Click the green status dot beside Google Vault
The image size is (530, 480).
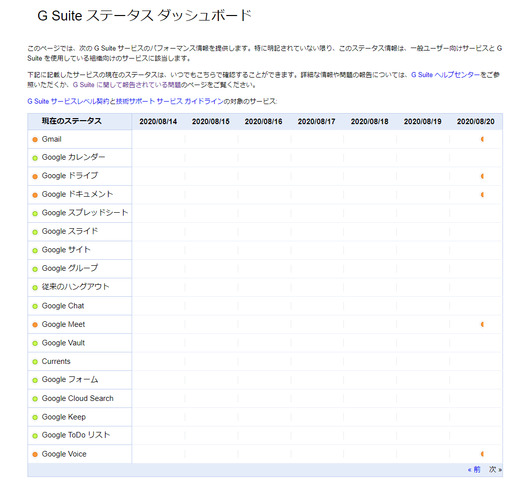[x=35, y=343]
